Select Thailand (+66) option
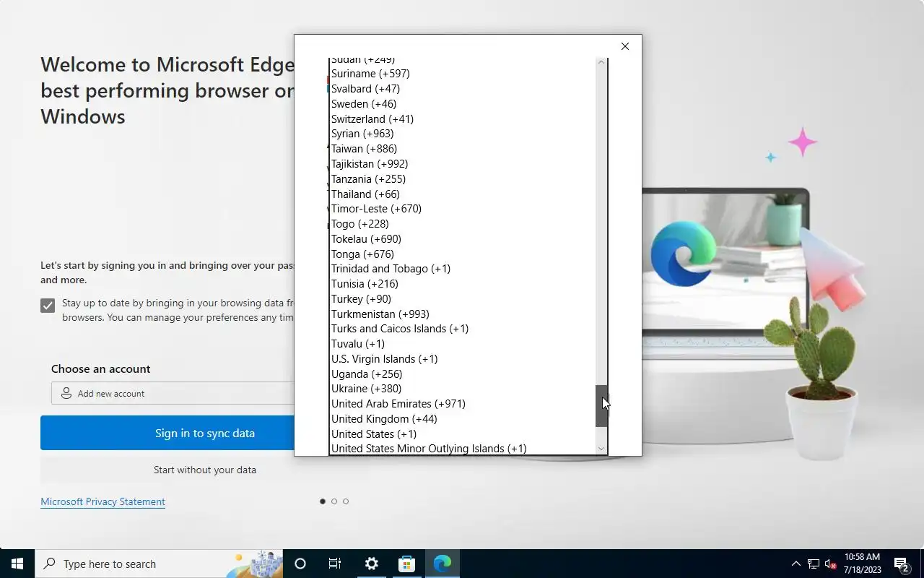The height and width of the screenshot is (578, 924). pos(462,194)
